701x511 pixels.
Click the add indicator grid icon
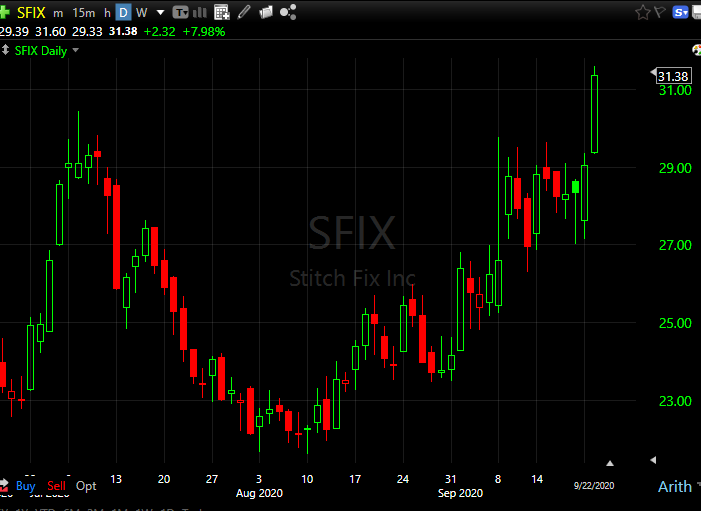221,13
